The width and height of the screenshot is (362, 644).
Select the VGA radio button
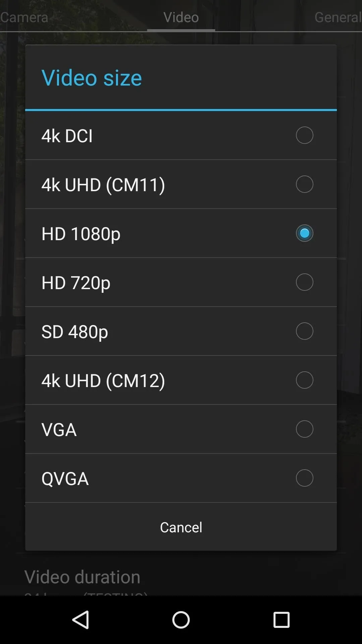click(x=304, y=429)
